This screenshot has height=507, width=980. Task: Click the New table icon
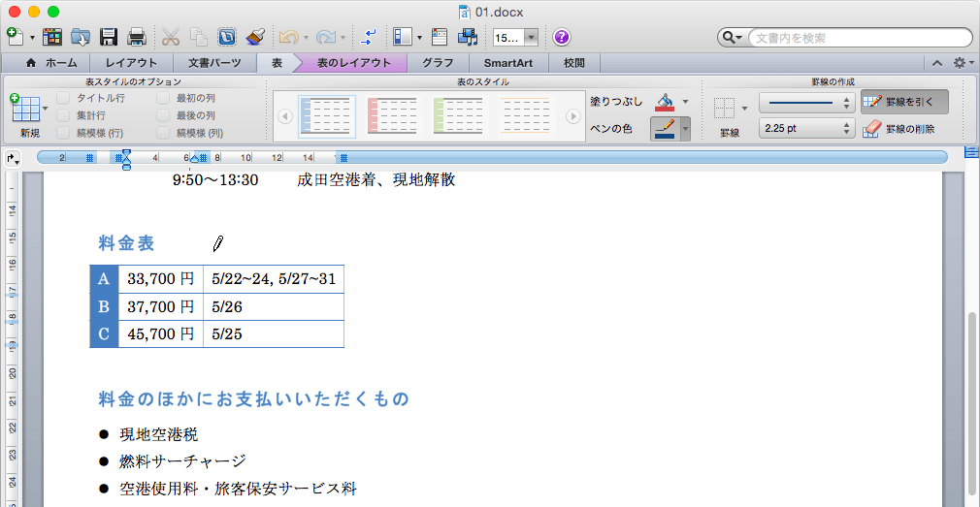pyautogui.click(x=25, y=108)
